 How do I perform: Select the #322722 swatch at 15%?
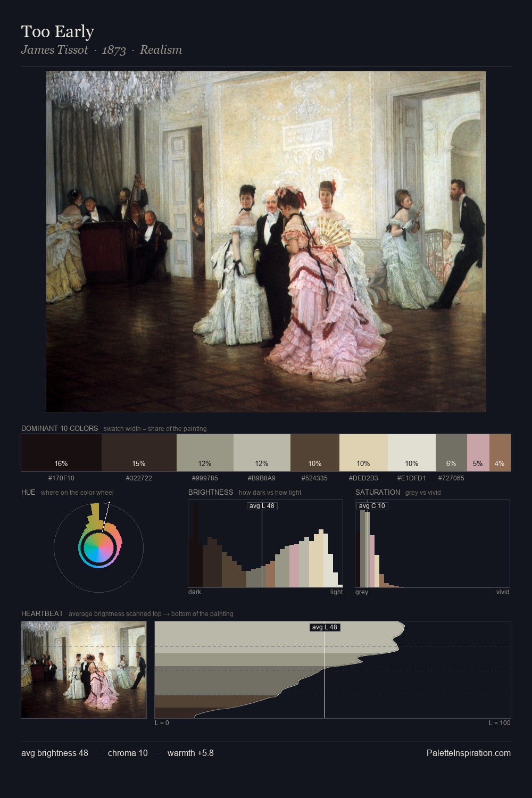[x=139, y=453]
